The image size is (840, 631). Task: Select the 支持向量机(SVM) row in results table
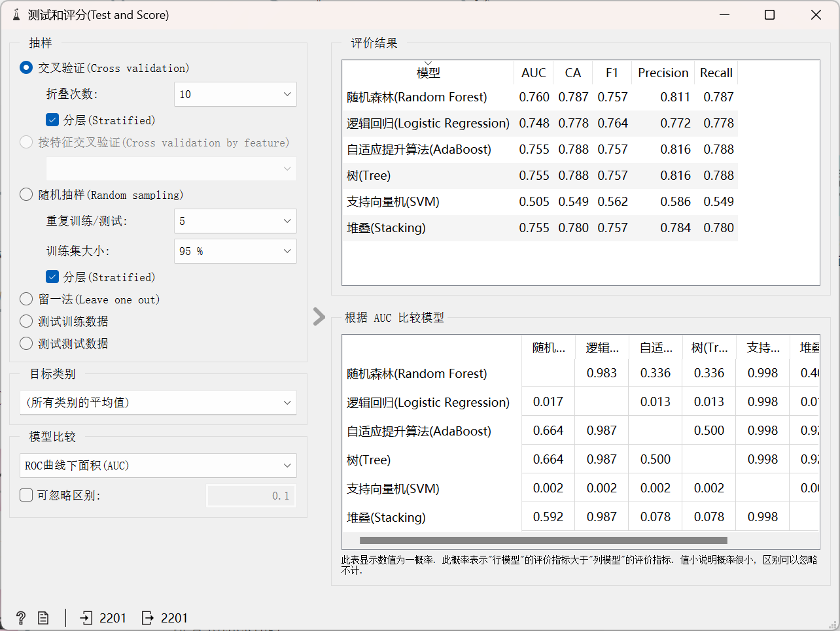click(x=540, y=202)
